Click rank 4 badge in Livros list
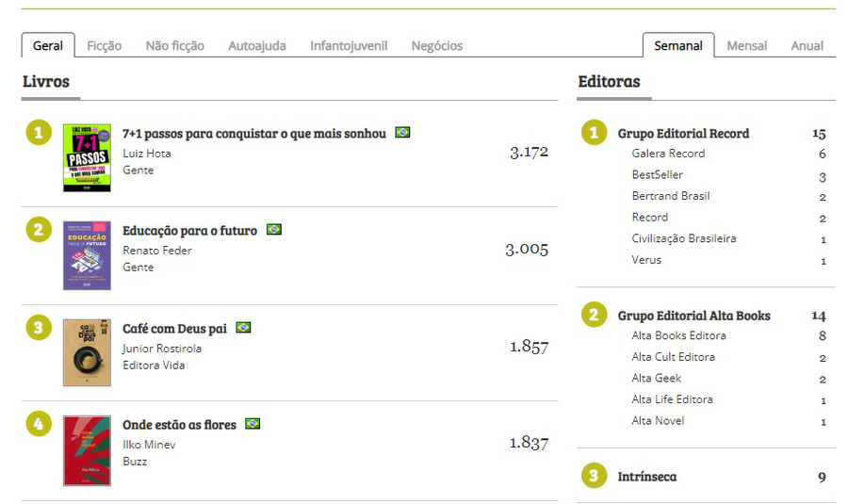848x504 pixels. coord(38,424)
